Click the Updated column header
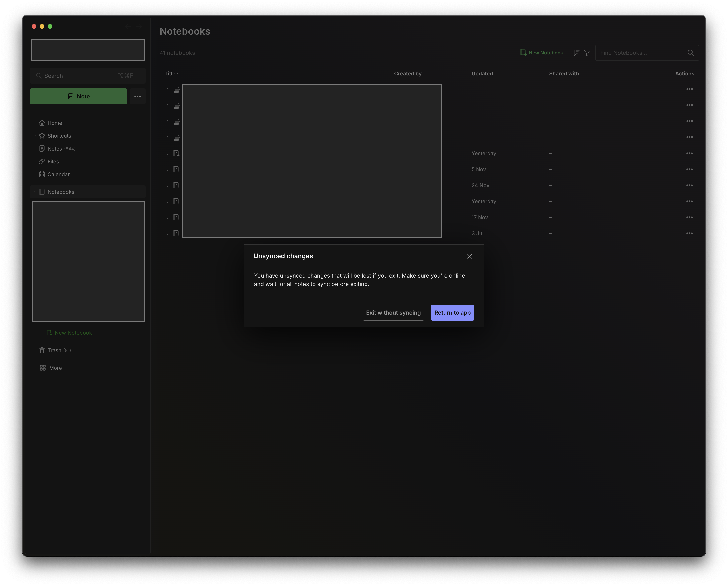 (x=482, y=74)
